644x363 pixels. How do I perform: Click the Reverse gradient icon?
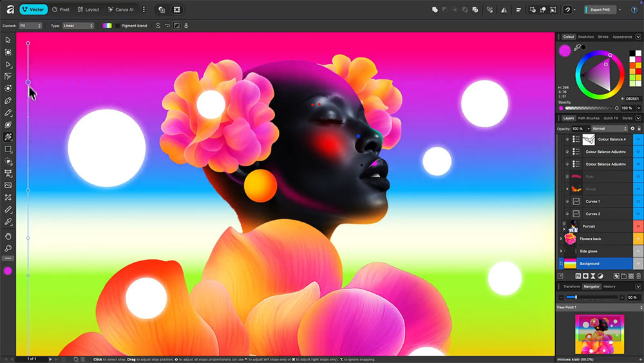pyautogui.click(x=167, y=26)
